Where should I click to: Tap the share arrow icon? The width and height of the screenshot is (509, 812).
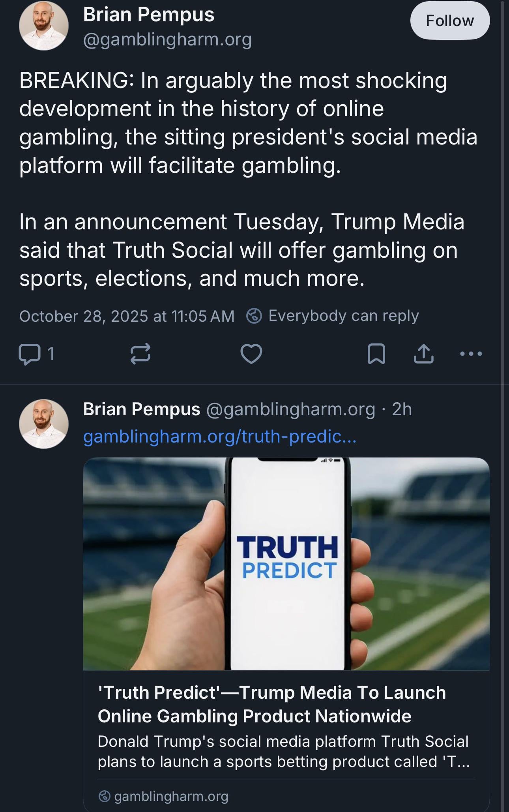423,353
